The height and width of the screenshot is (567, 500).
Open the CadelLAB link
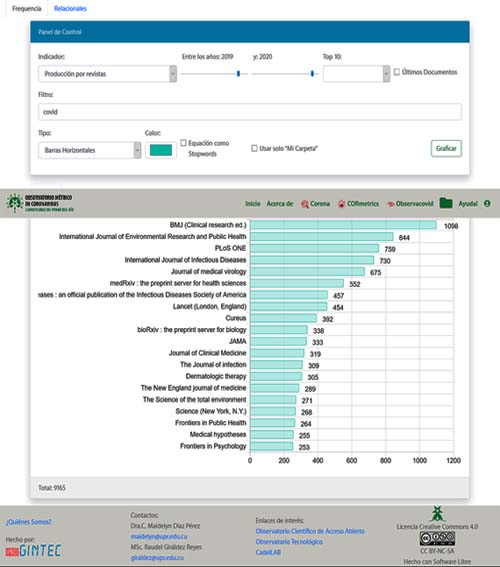pos(268,552)
